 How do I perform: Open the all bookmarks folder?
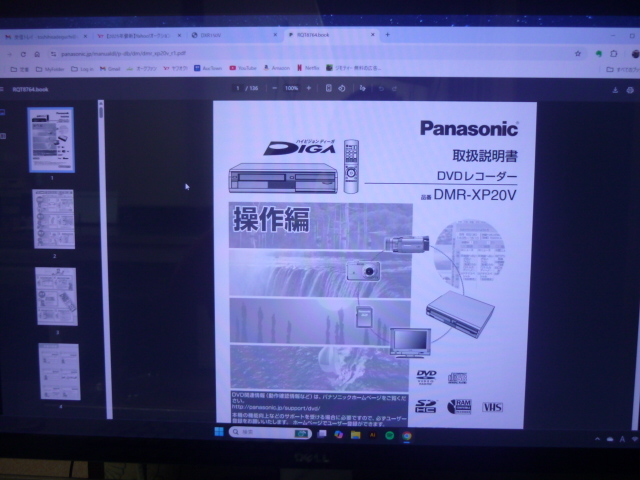tap(623, 69)
